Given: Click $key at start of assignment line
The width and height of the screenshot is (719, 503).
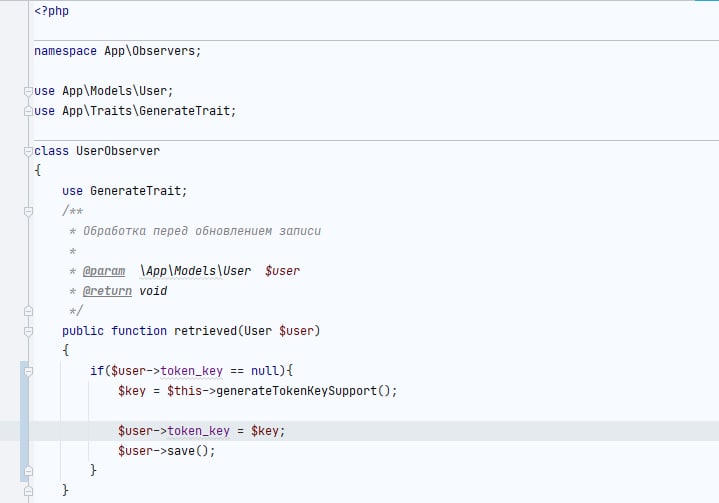Looking at the screenshot, I should (x=132, y=391).
